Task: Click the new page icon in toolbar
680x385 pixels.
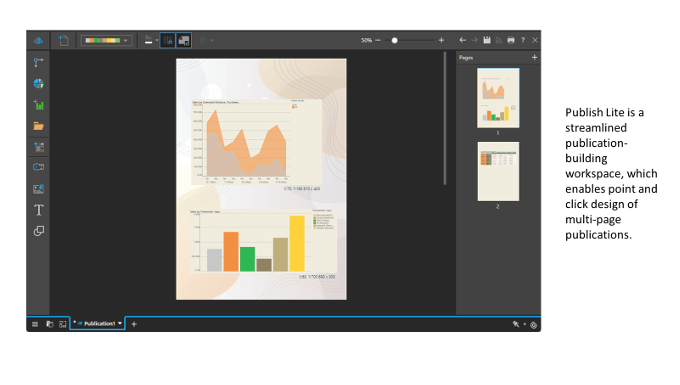Action: pyautogui.click(x=64, y=40)
